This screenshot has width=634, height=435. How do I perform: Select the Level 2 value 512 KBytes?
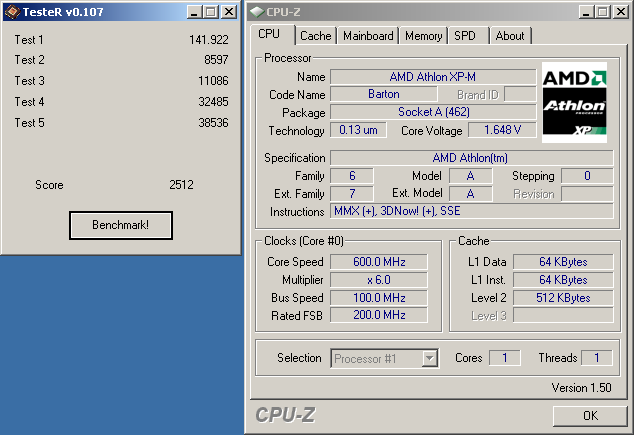(563, 298)
